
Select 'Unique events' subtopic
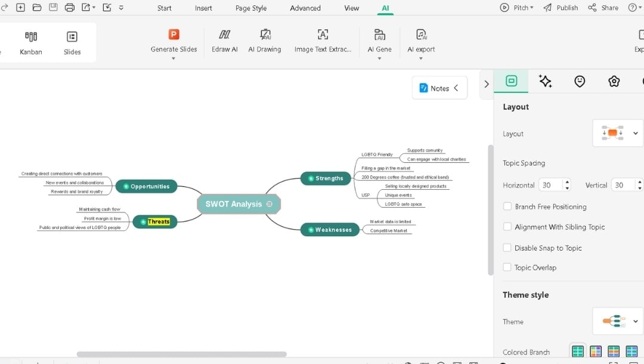point(398,195)
